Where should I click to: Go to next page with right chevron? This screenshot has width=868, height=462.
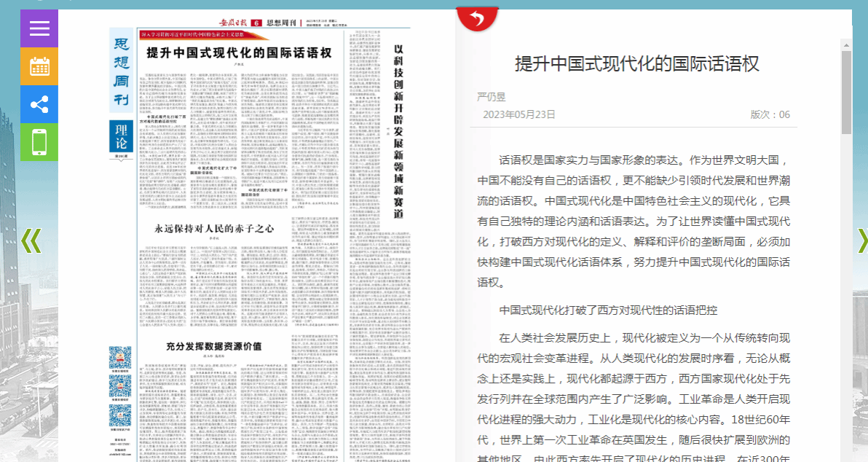point(861,241)
